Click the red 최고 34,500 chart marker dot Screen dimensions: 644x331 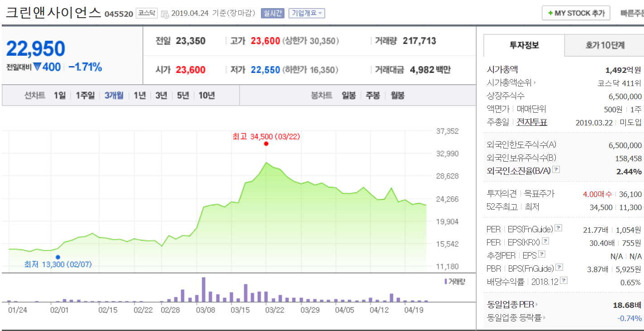(x=266, y=144)
